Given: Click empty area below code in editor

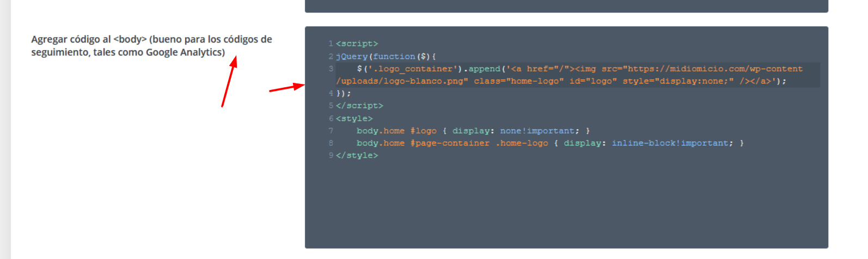Looking at the screenshot, I should pos(566,204).
